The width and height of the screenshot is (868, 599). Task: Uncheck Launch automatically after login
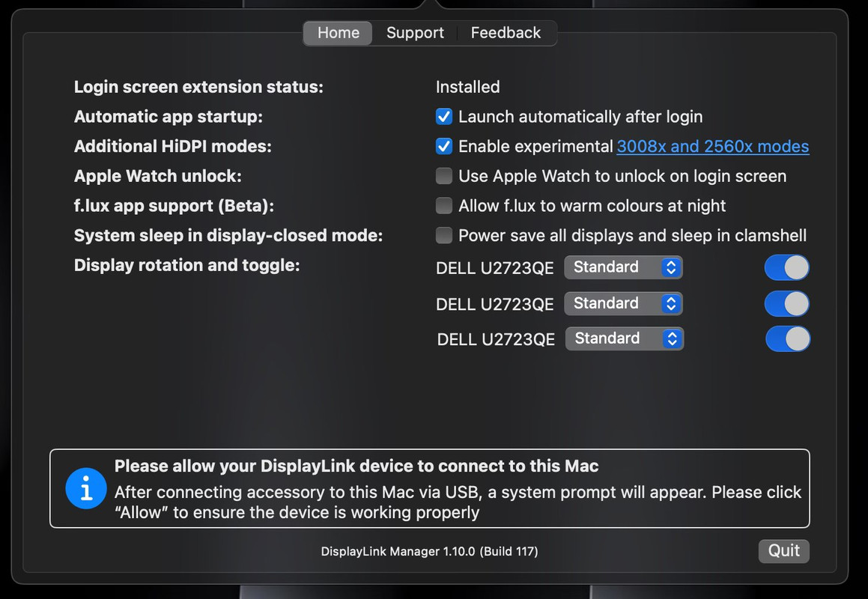click(444, 117)
